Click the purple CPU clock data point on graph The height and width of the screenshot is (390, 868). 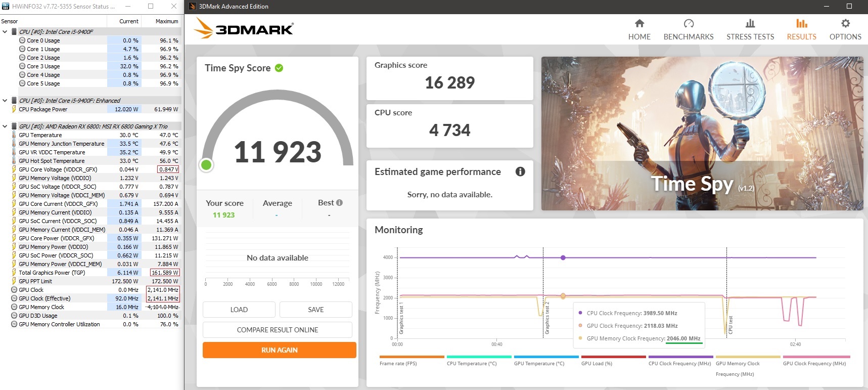(563, 257)
